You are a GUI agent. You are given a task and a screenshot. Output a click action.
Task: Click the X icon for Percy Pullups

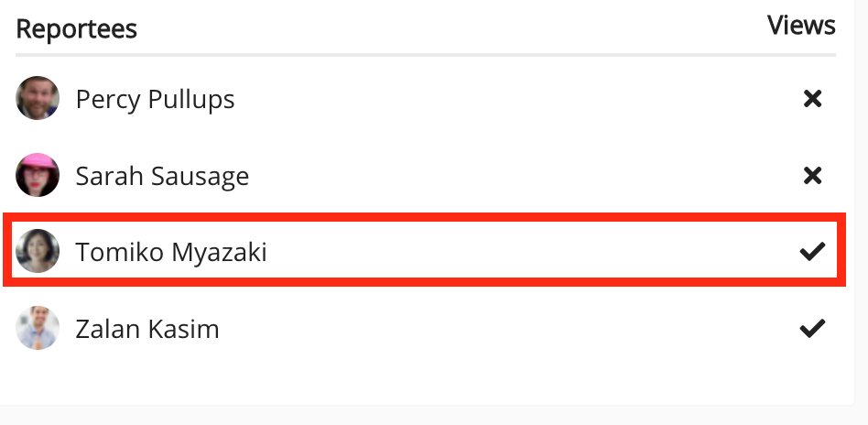[812, 99]
